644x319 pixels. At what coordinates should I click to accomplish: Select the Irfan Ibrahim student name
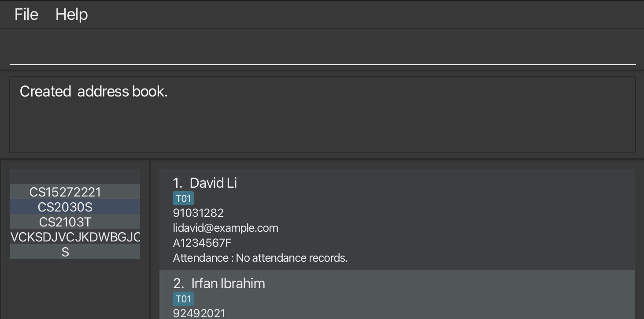pyautogui.click(x=228, y=283)
